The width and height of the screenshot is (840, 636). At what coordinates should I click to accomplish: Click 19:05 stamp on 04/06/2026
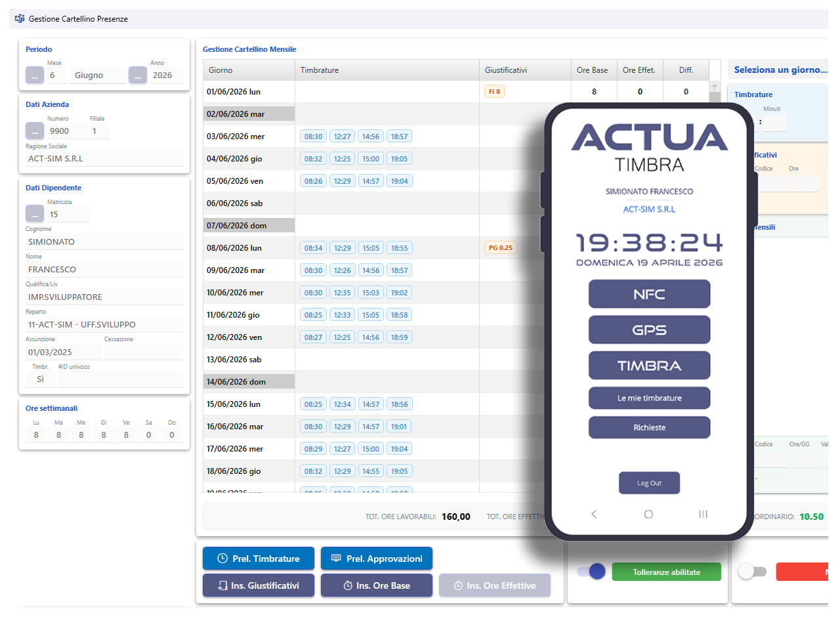coord(399,159)
